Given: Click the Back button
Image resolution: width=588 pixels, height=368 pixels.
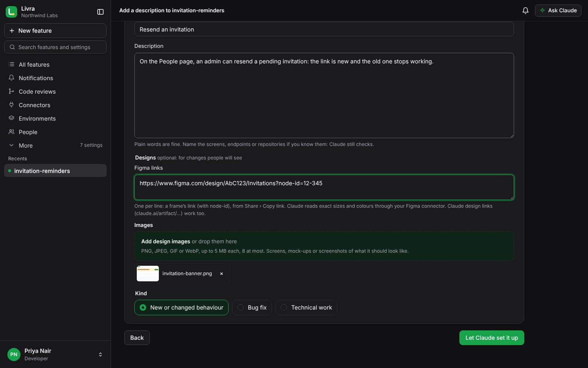Looking at the screenshot, I should pyautogui.click(x=137, y=338).
